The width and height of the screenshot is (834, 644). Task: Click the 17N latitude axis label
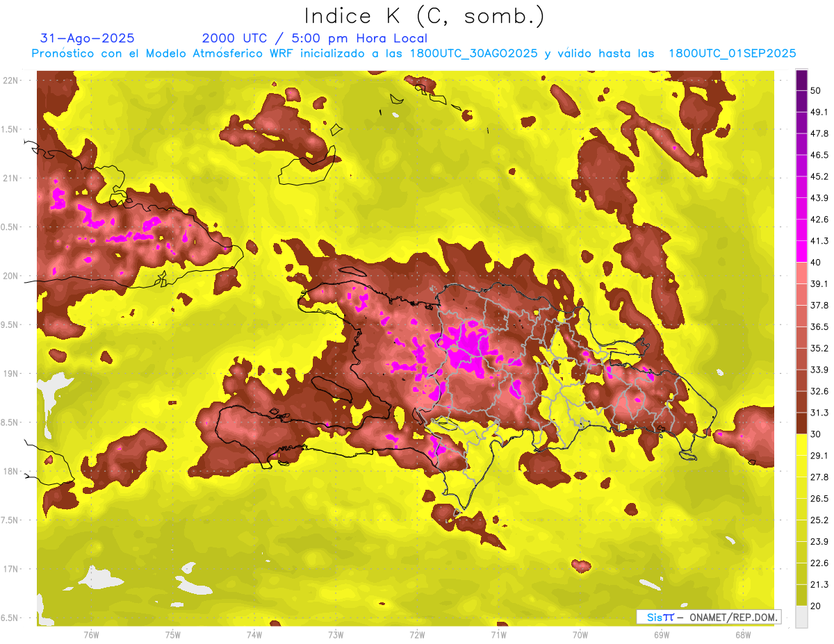pyautogui.click(x=12, y=569)
